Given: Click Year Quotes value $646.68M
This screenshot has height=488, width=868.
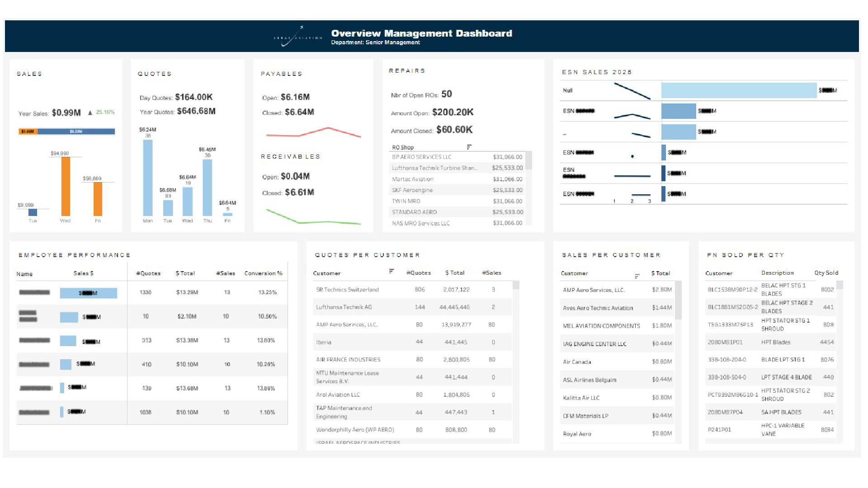Looking at the screenshot, I should (x=196, y=111).
